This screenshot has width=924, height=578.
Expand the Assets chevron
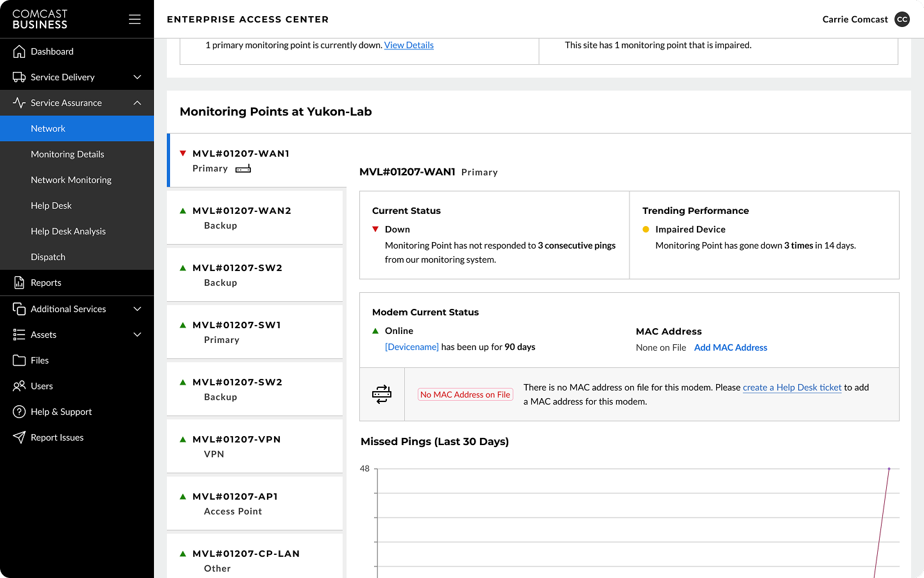click(137, 335)
